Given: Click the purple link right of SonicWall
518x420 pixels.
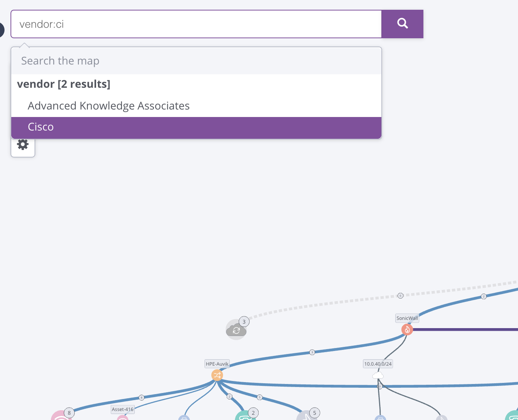Looking at the screenshot, I should [465, 330].
